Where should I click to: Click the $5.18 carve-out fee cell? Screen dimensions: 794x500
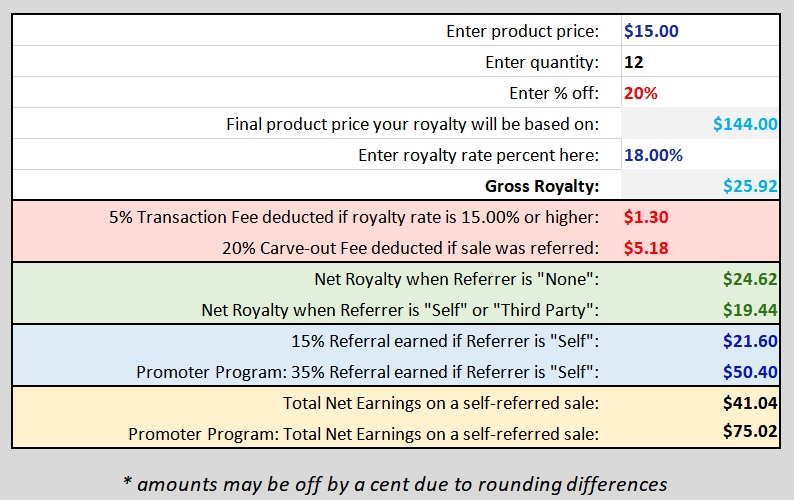pos(700,248)
